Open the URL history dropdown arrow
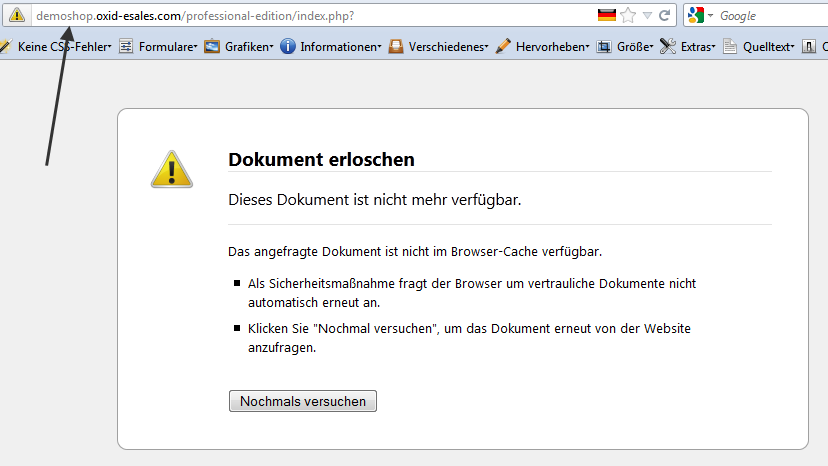Viewport: 828px width, 466px height. 647,16
